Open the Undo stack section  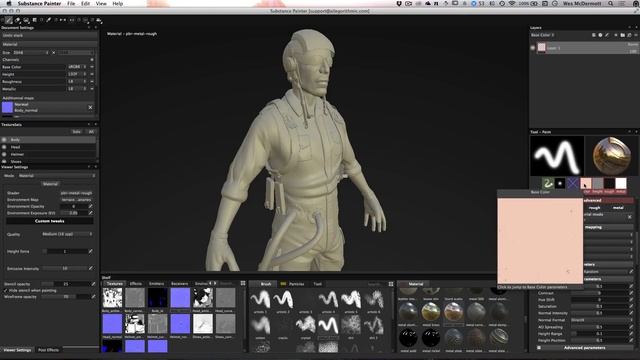click(49, 36)
